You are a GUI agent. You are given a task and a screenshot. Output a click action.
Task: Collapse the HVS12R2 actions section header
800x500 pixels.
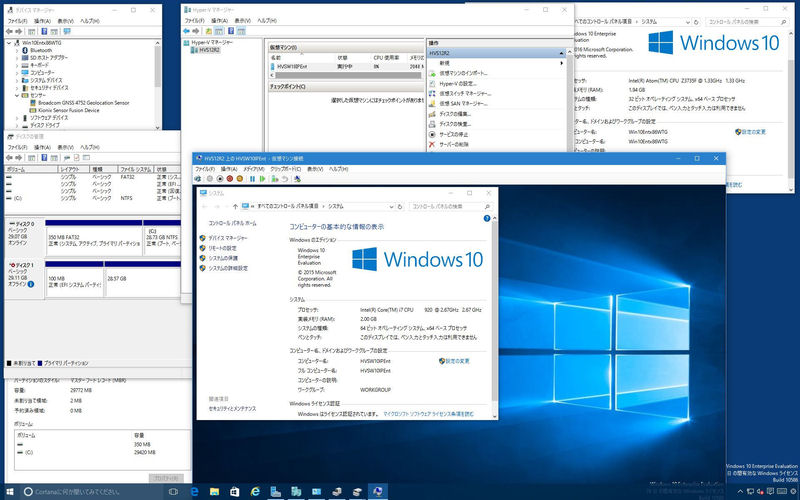561,53
